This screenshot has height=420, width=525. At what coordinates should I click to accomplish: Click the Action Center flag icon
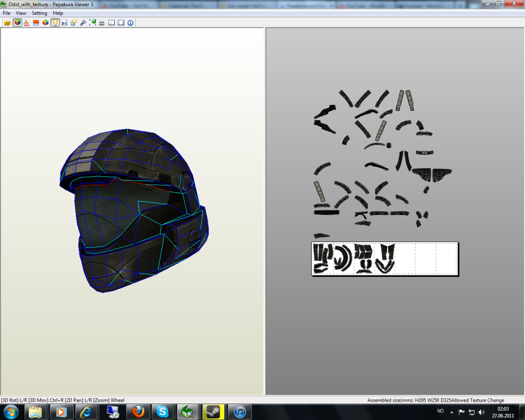461,412
